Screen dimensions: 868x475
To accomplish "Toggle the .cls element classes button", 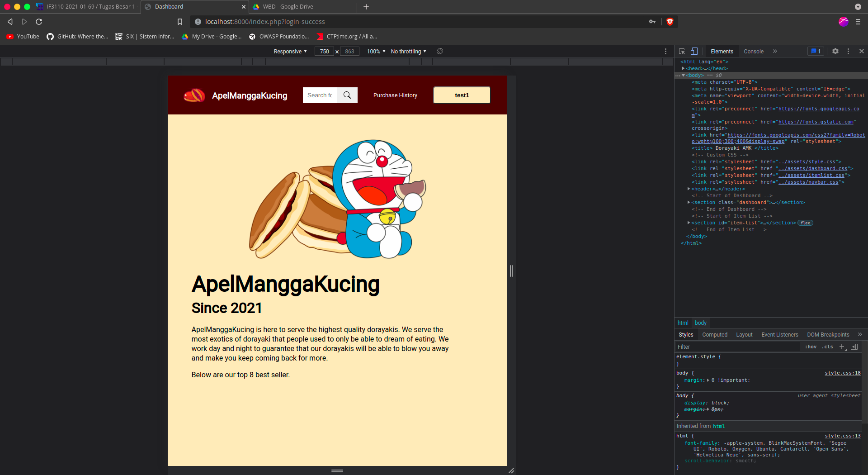I will (827, 347).
